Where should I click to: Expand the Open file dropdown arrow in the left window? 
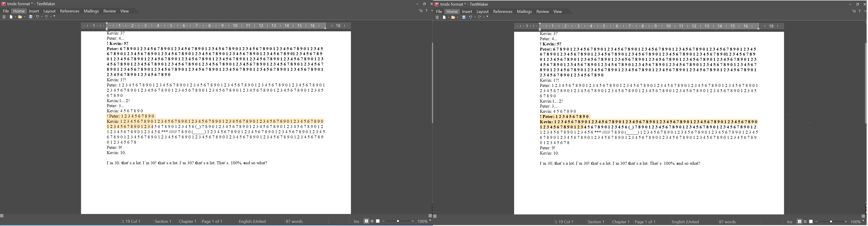click(x=24, y=17)
